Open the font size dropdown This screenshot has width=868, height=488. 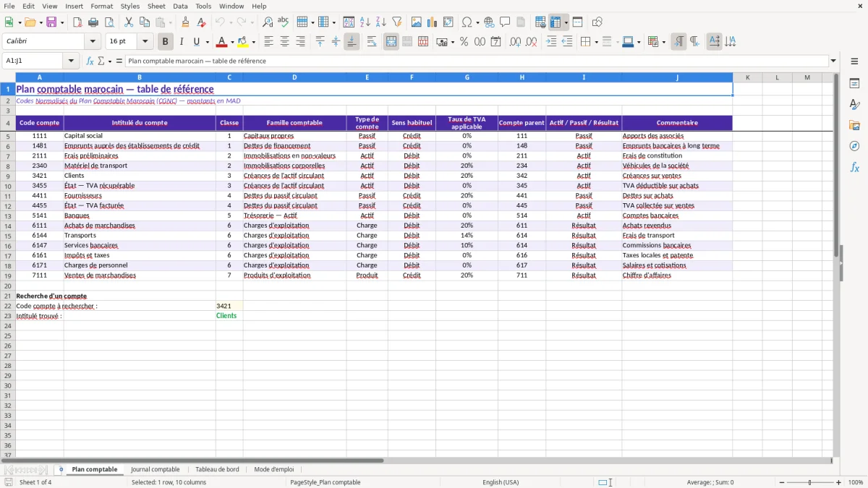(x=145, y=42)
